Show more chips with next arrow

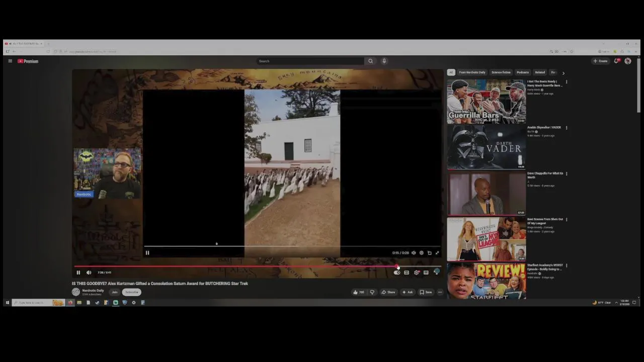[x=563, y=73]
